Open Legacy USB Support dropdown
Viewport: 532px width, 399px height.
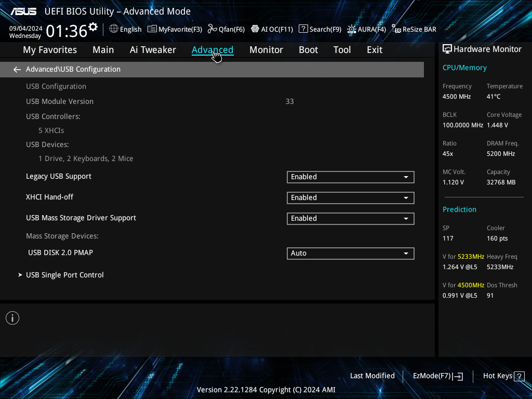coord(351,177)
